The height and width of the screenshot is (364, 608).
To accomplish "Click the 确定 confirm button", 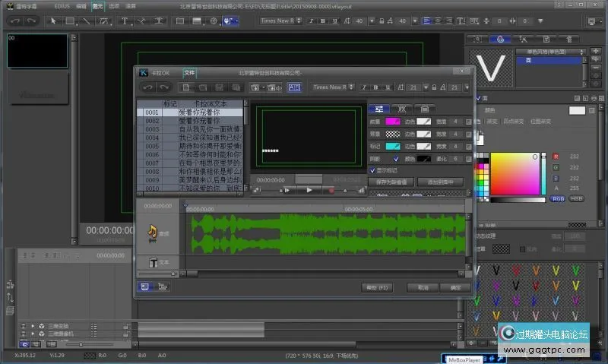I will pos(456,288).
